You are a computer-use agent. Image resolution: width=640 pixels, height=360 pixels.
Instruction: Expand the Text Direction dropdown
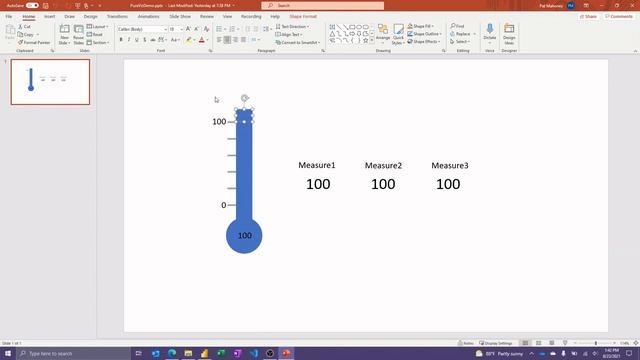click(292, 27)
